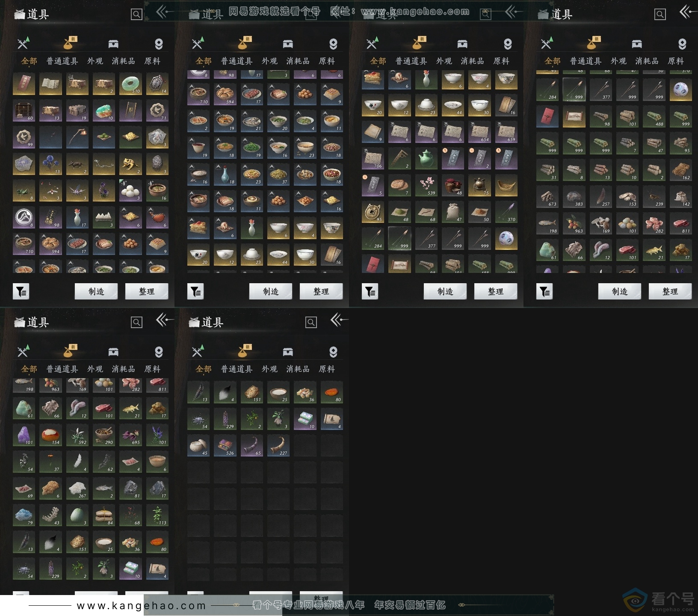Image resolution: width=698 pixels, height=616 pixels.
Task: Open the chest category icon in top-left panel
Action: [113, 44]
